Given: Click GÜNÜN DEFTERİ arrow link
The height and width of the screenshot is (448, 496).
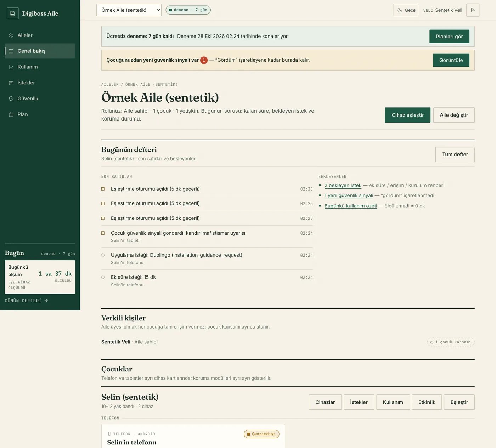Looking at the screenshot, I should click(27, 301).
